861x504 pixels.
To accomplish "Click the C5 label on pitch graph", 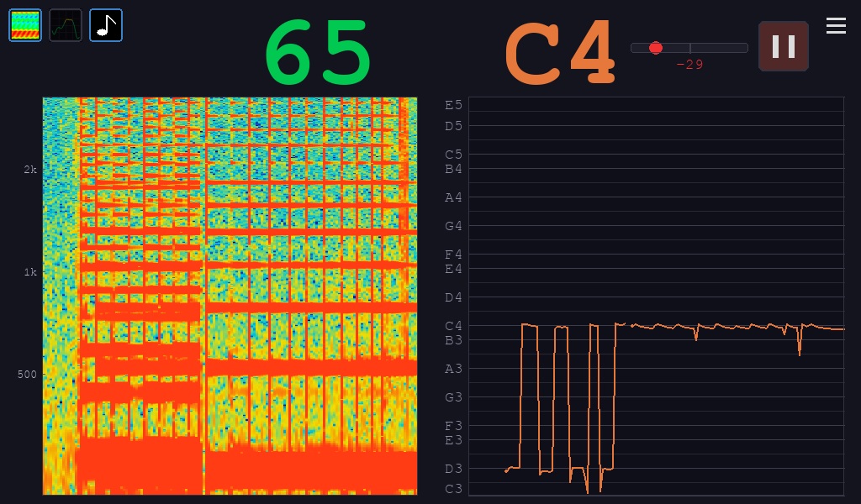I will tap(453, 155).
